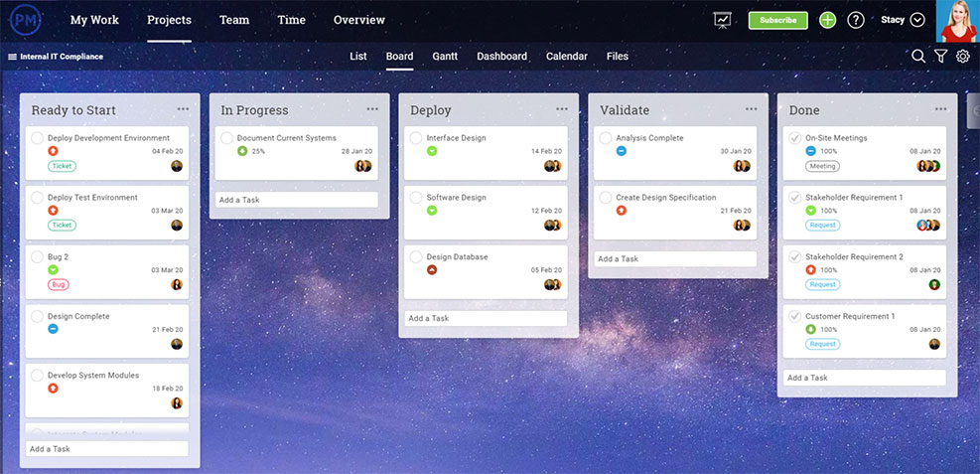The height and width of the screenshot is (474, 980).
Task: Open Validate column three-dot menu
Action: (752, 109)
